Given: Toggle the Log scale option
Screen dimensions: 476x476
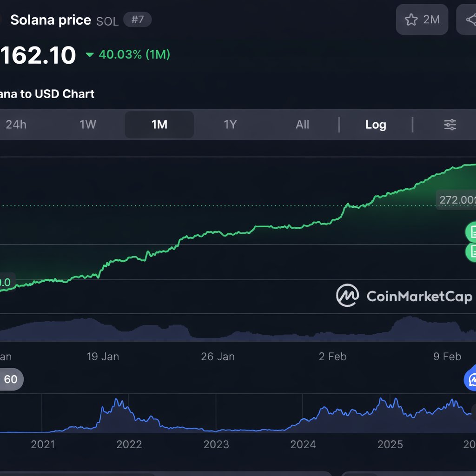Looking at the screenshot, I should (376, 125).
